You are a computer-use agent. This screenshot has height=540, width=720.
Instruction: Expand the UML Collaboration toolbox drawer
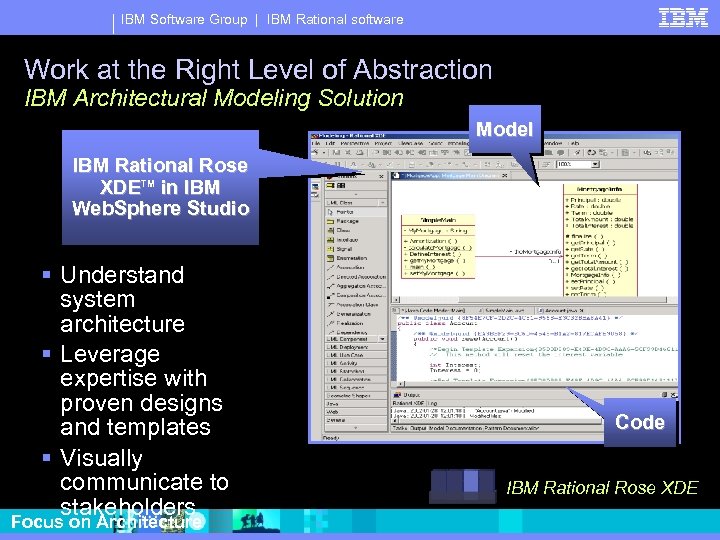[x=355, y=379]
